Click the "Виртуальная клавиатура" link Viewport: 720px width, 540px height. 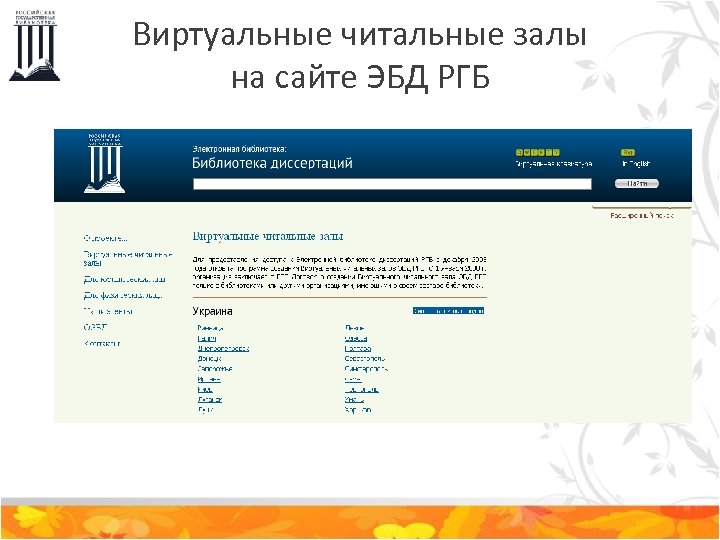tap(553, 163)
